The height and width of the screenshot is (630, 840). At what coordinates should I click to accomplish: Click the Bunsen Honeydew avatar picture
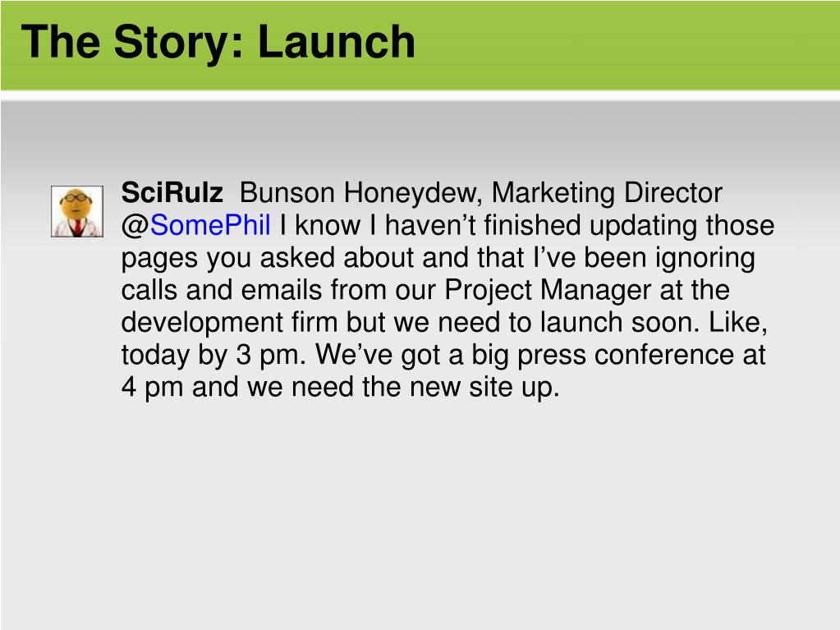pyautogui.click(x=77, y=211)
